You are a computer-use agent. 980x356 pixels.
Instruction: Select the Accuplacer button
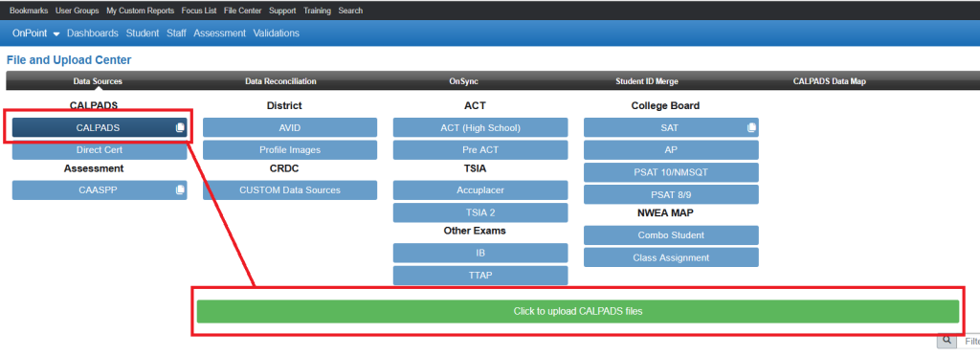pos(480,189)
